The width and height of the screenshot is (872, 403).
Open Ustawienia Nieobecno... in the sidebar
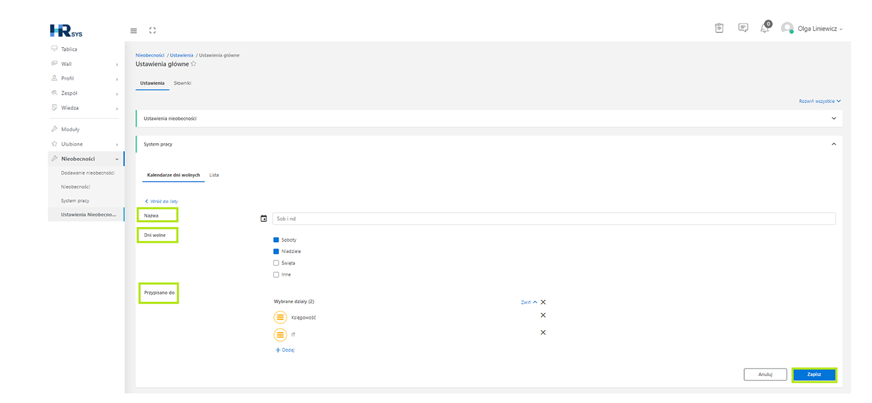86,214
